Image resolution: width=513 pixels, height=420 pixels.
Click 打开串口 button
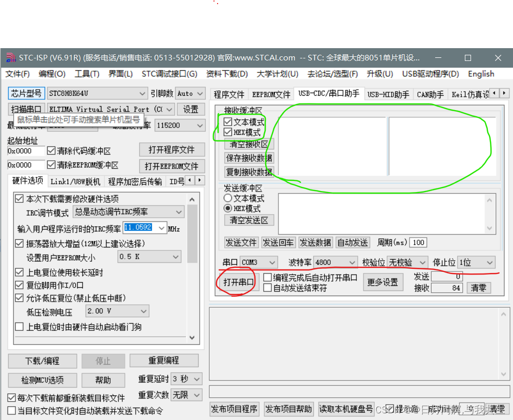pos(238,282)
